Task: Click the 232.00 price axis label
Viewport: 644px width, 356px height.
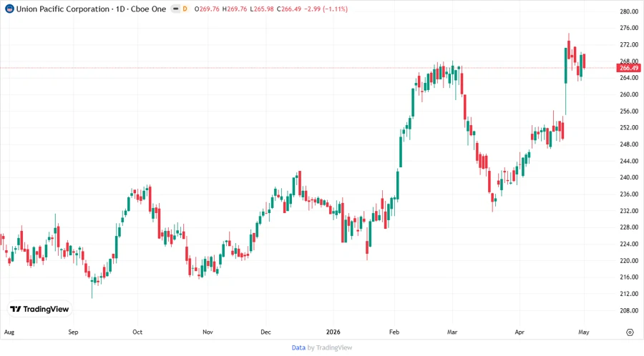Action: click(629, 211)
